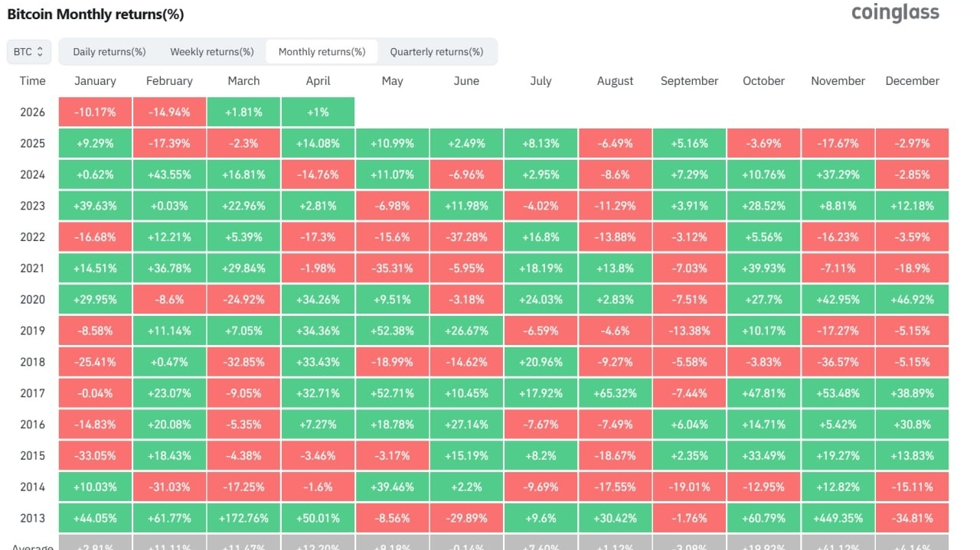Image resolution: width=980 pixels, height=550 pixels.
Task: Click the -10.17% January 2026 cell
Action: (x=95, y=112)
